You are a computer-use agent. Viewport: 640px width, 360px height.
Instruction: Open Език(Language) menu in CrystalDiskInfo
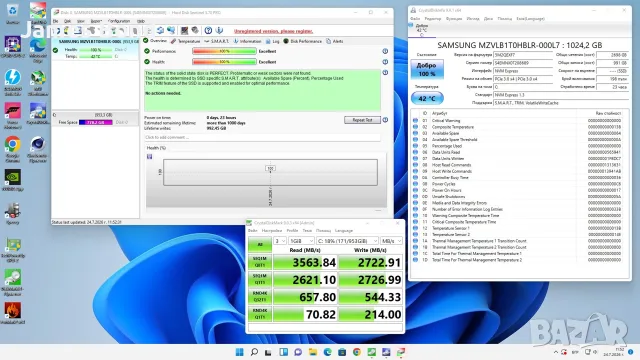530,19
